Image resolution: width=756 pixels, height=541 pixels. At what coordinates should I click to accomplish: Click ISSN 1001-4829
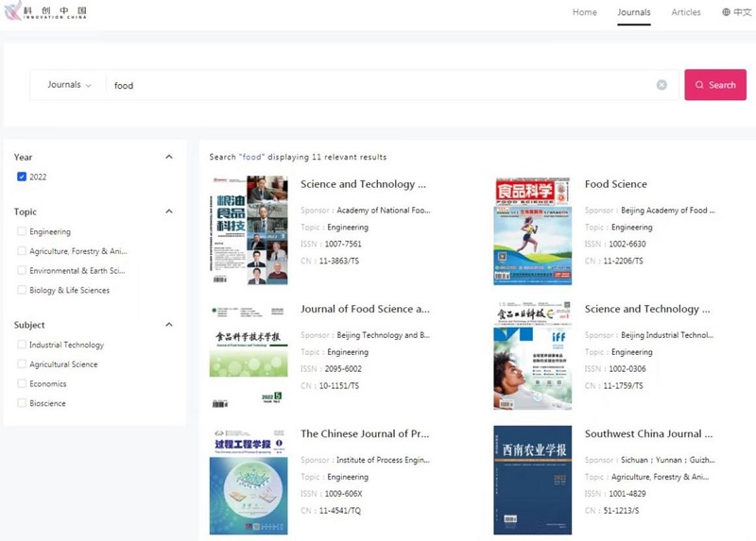coord(627,493)
